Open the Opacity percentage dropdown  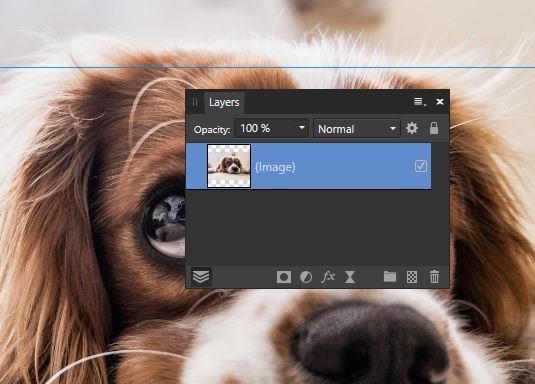pyautogui.click(x=302, y=128)
